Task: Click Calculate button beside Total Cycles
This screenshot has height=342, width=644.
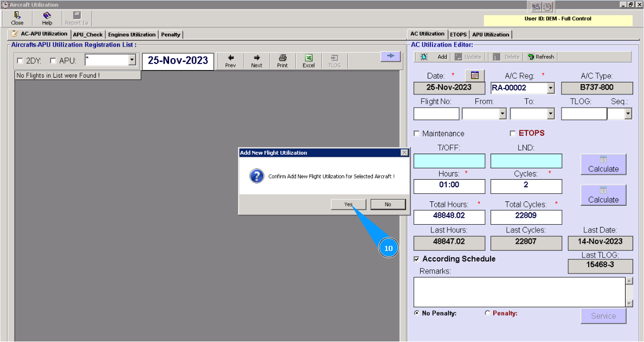Action: pos(603,195)
